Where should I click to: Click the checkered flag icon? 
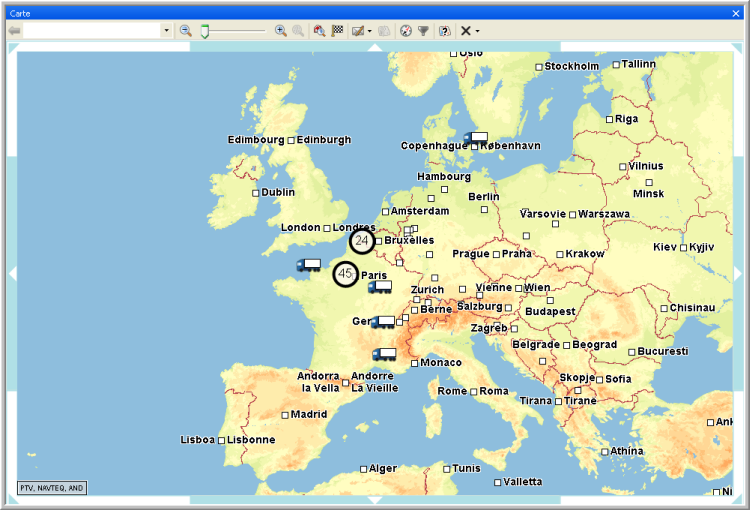(338, 31)
